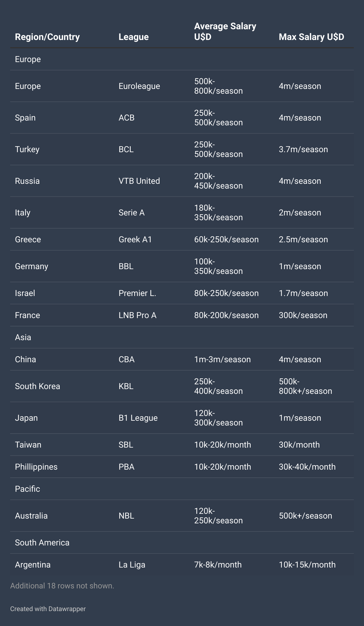Select Argentina's La Liga cell

(x=132, y=565)
